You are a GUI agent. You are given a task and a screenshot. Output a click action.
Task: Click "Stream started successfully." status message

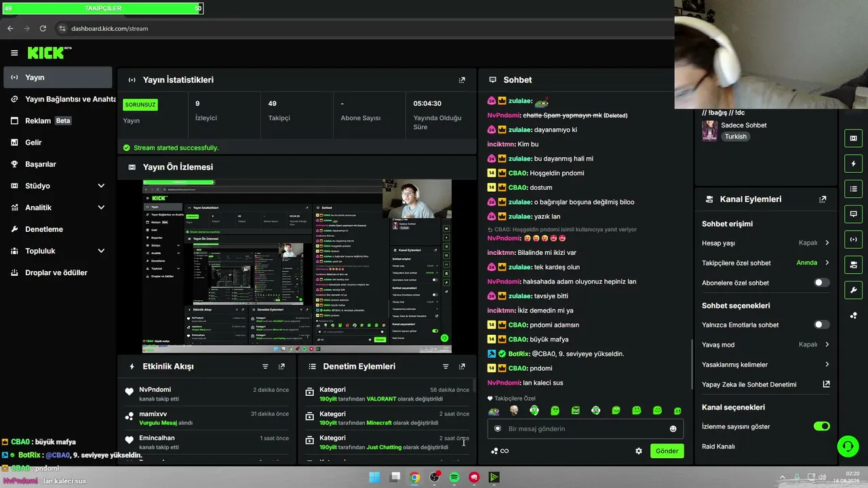(176, 148)
